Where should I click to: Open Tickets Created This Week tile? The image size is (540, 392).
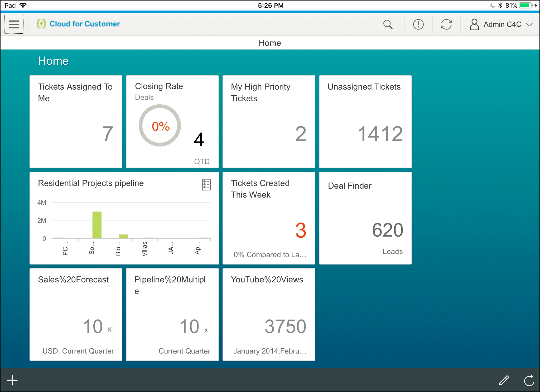269,218
